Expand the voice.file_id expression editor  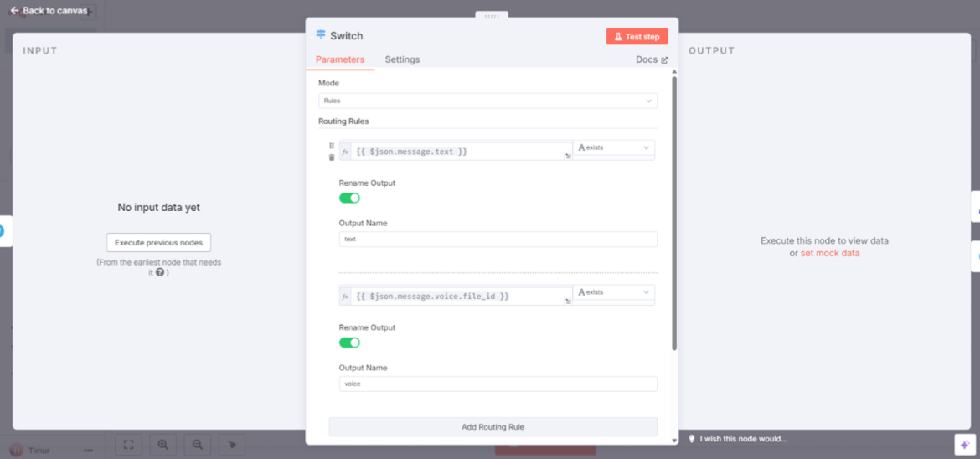point(568,302)
